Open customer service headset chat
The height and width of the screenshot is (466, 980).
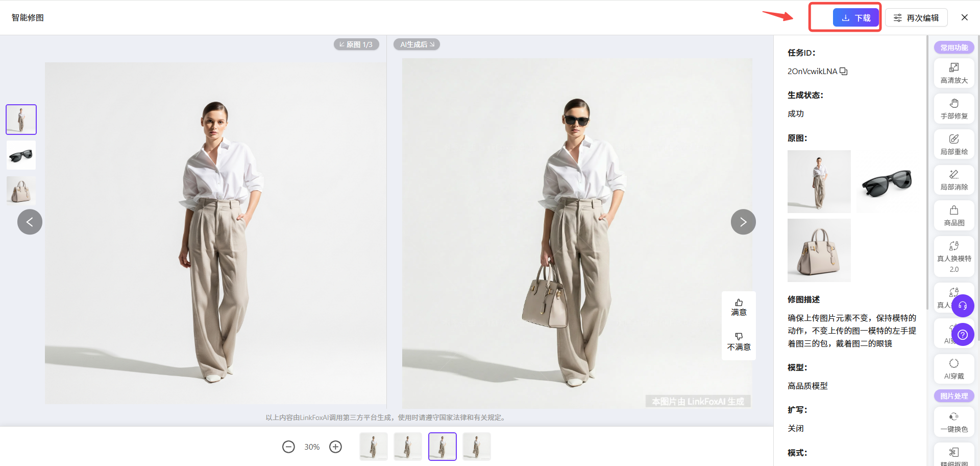coord(963,306)
